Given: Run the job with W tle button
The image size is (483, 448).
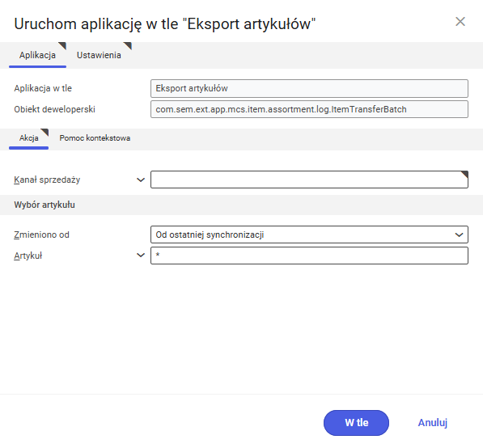Looking at the screenshot, I should click(x=356, y=423).
